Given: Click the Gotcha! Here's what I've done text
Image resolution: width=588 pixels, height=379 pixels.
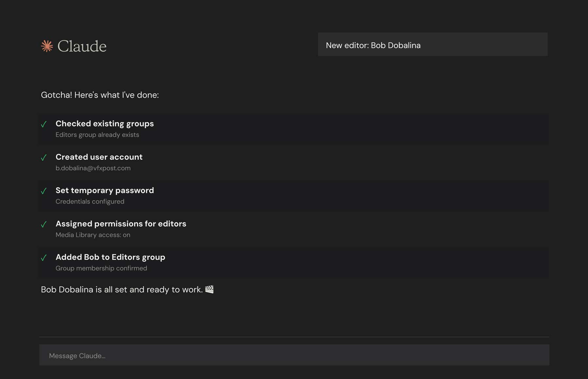Looking at the screenshot, I should point(100,95).
